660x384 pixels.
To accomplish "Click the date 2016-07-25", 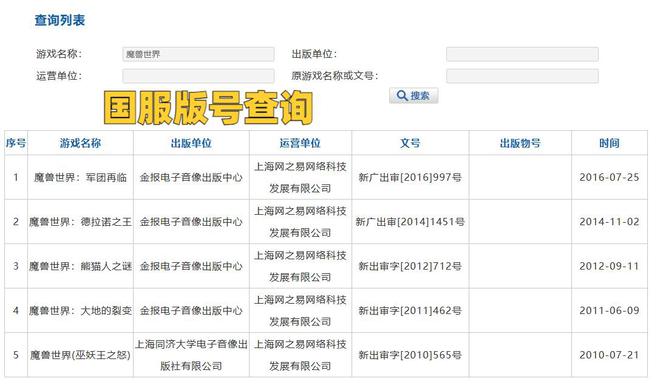I will coord(609,177).
